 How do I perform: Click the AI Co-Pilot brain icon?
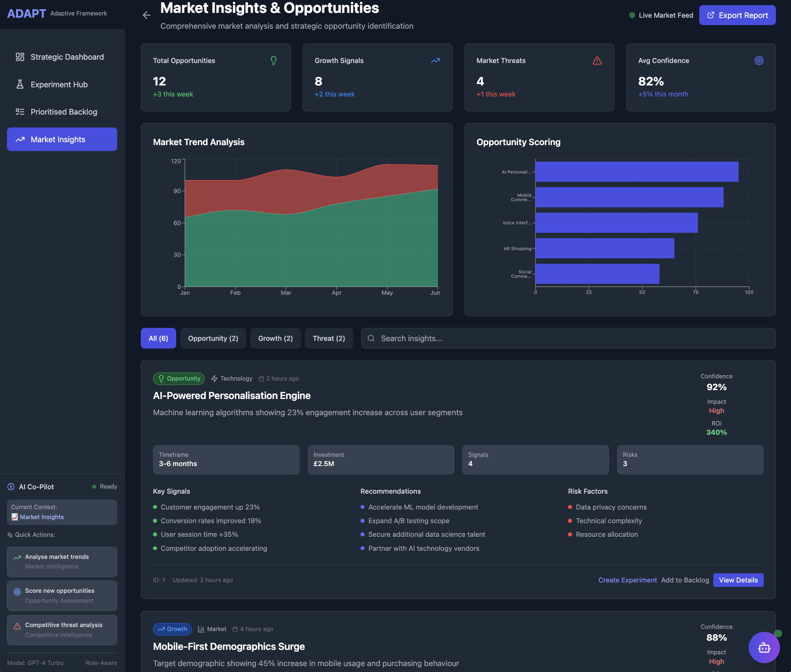[x=11, y=486]
